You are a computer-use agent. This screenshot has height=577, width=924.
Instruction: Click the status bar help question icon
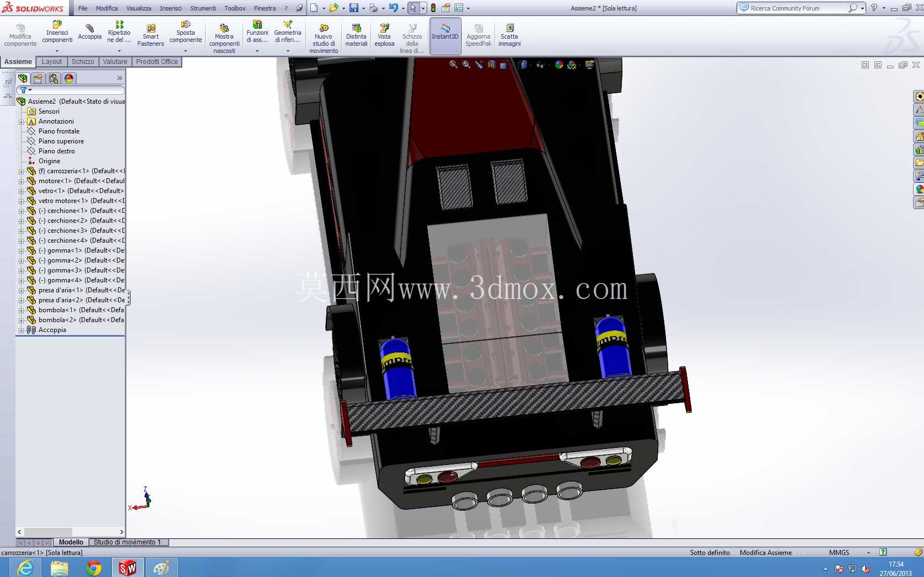883,552
